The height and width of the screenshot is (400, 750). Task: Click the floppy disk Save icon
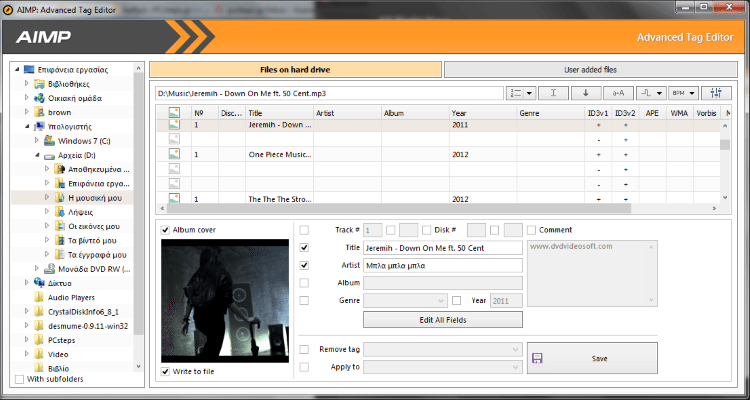coord(537,358)
